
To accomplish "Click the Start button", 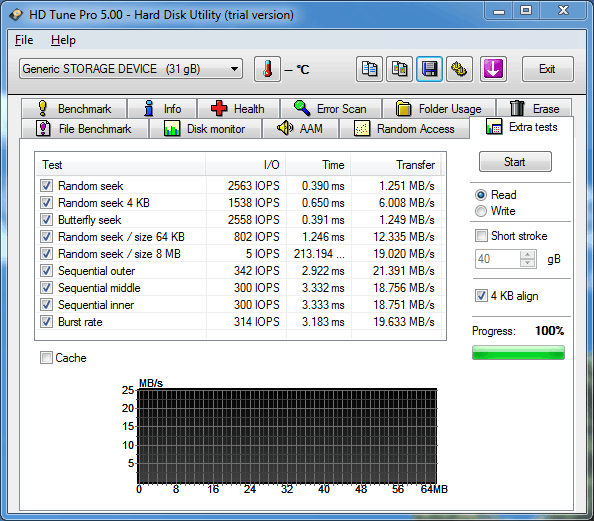I will pyautogui.click(x=515, y=162).
